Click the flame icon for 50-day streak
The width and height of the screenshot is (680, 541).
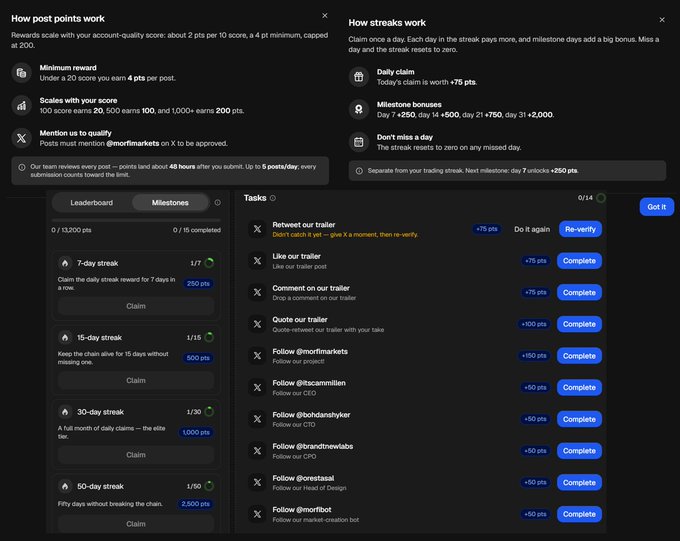click(65, 486)
